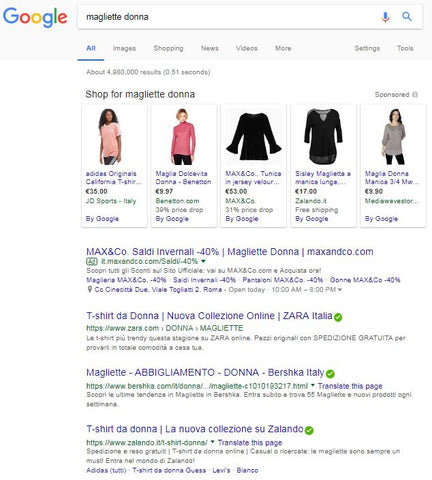
Task: Open adidas Originals California T-shirt product image
Action: [110, 137]
